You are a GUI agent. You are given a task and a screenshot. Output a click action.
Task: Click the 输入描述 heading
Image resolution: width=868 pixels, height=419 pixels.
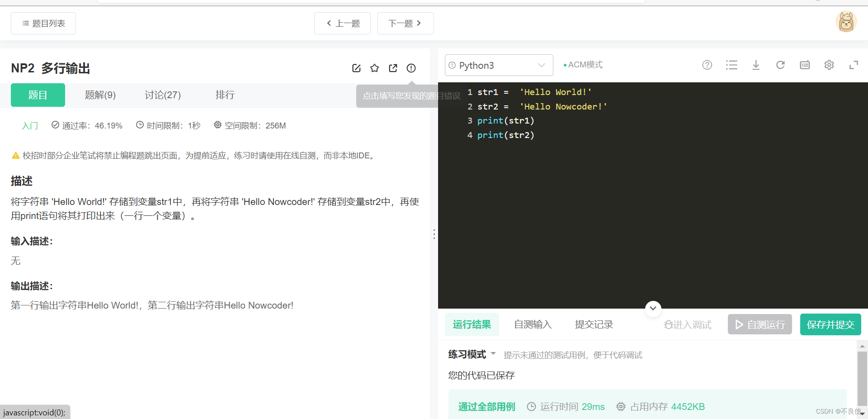coord(32,241)
